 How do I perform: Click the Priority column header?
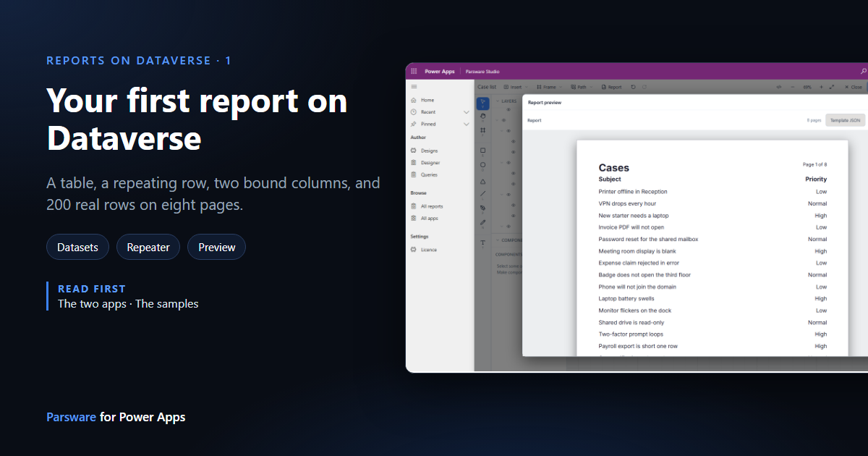(x=816, y=179)
